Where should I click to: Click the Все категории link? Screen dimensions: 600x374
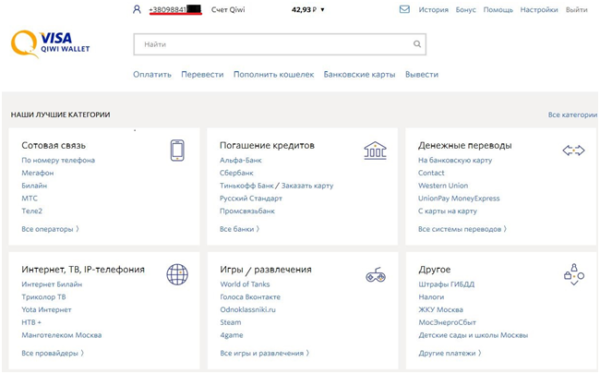(x=572, y=114)
